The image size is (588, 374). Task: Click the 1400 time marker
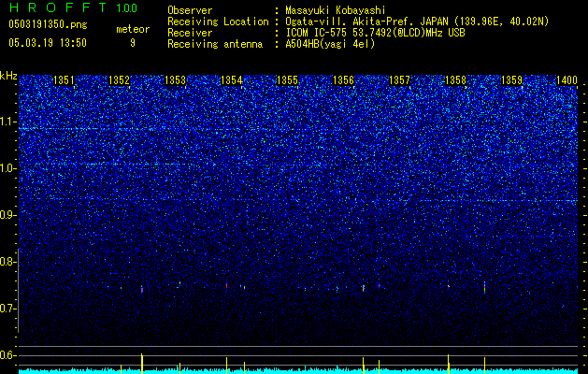click(x=566, y=80)
